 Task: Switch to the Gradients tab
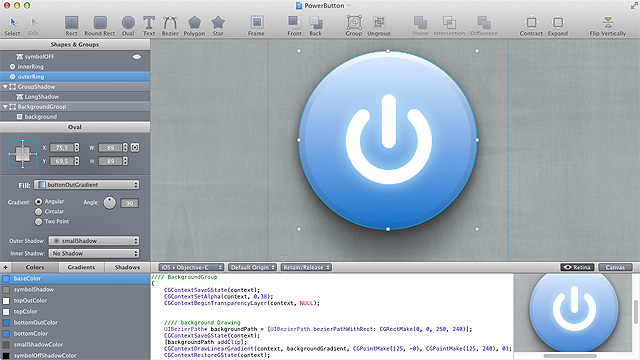[x=81, y=267]
